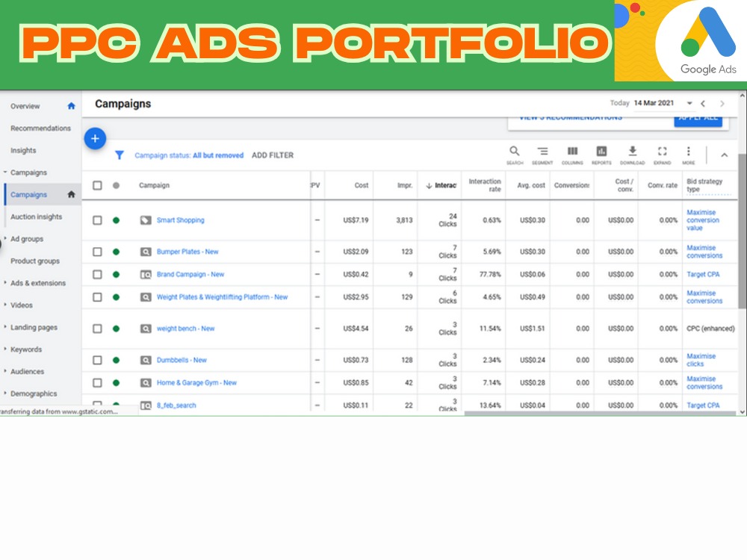Click the Dumbbells campaign type icon

(x=146, y=360)
